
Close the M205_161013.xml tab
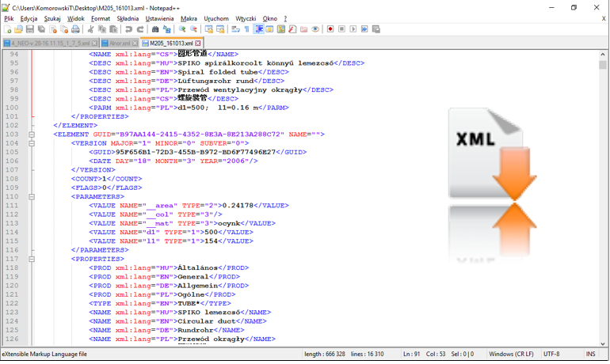pyautogui.click(x=198, y=43)
